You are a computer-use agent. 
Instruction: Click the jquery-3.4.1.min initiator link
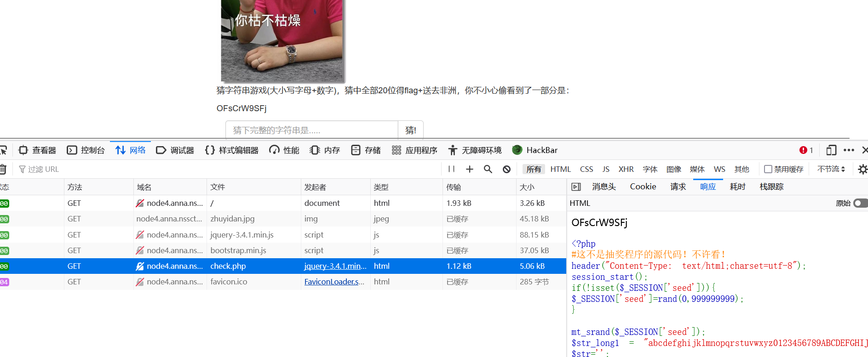point(335,266)
